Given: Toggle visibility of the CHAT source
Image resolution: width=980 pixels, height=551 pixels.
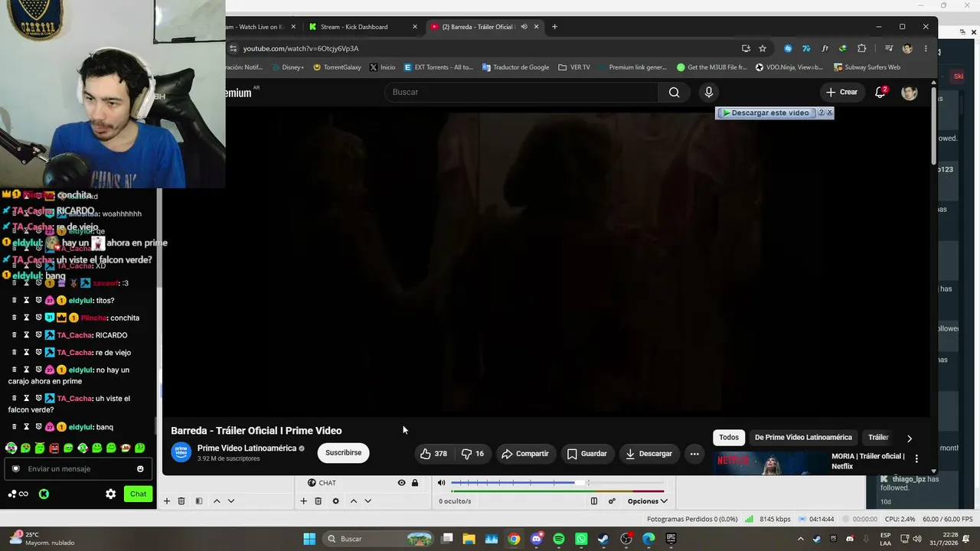Looking at the screenshot, I should click(401, 483).
